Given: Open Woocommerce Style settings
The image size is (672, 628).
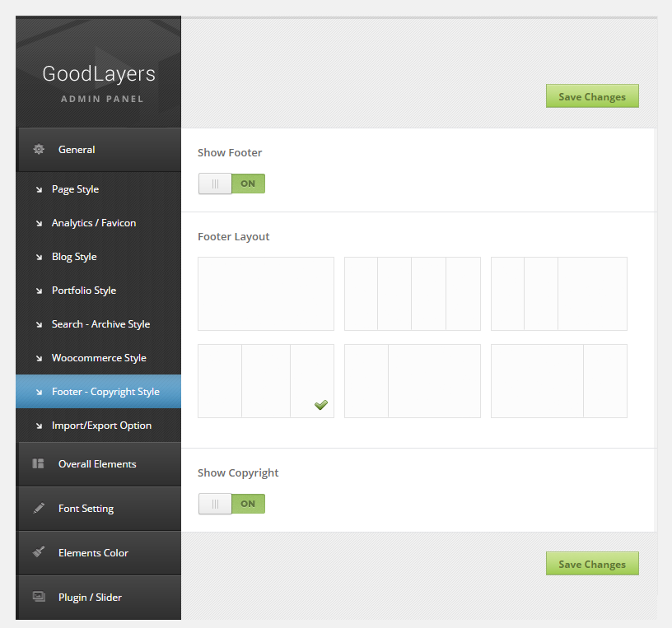Looking at the screenshot, I should 99,358.
